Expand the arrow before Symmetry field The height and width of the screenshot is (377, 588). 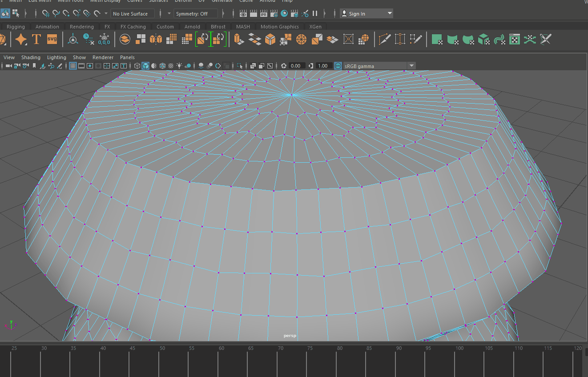pyautogui.click(x=169, y=14)
